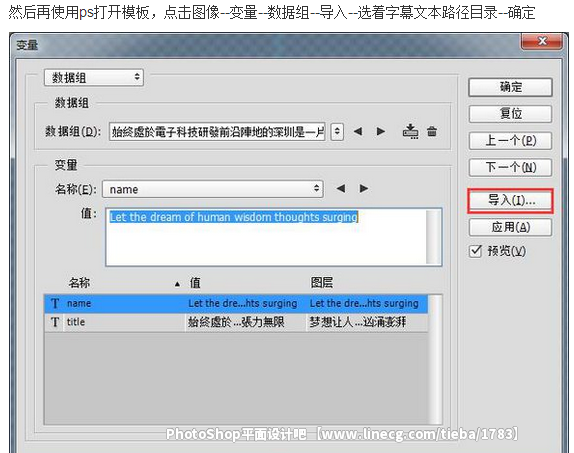Open the 名称(E) name dropdown
The width and height of the screenshot is (574, 453).
click(213, 189)
